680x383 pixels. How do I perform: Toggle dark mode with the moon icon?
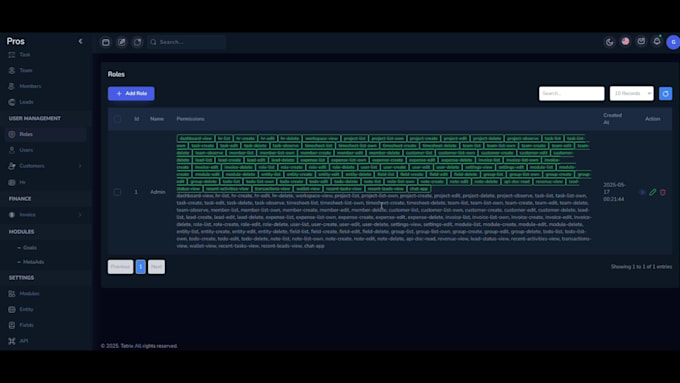point(609,42)
